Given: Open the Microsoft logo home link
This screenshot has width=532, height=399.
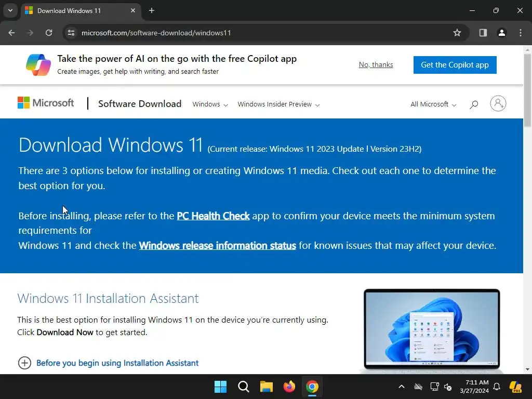Looking at the screenshot, I should pyautogui.click(x=46, y=103).
